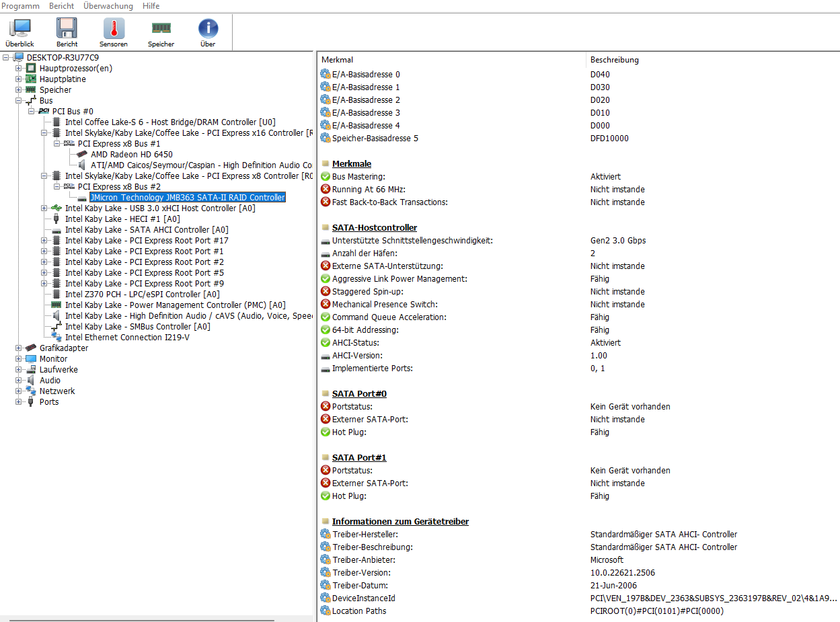The width and height of the screenshot is (840, 622).
Task: Click the Anzahl der Häfen row
Action: tap(578, 254)
